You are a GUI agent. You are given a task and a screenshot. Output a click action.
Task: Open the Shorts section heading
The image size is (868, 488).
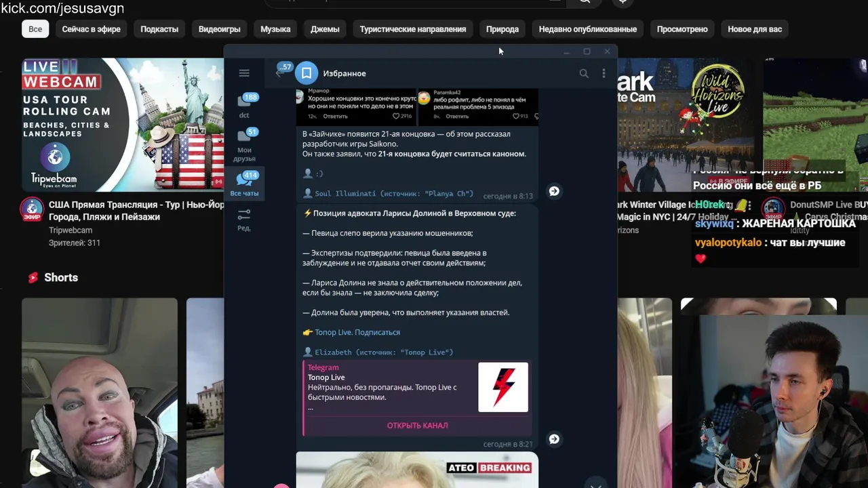61,277
